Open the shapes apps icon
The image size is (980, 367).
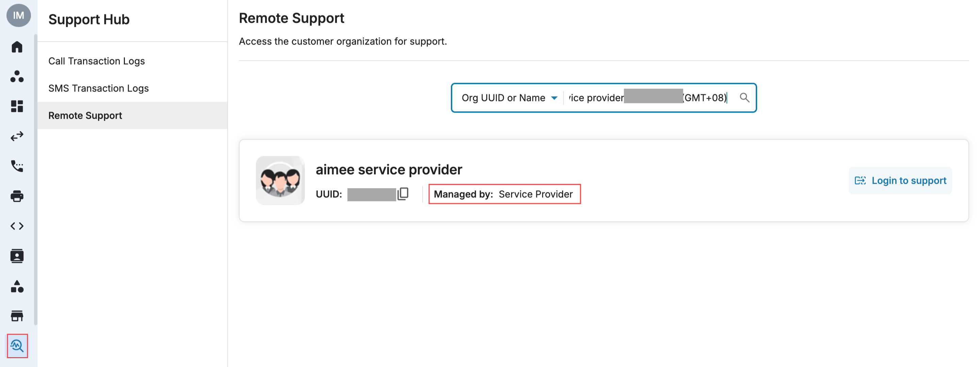(17, 286)
